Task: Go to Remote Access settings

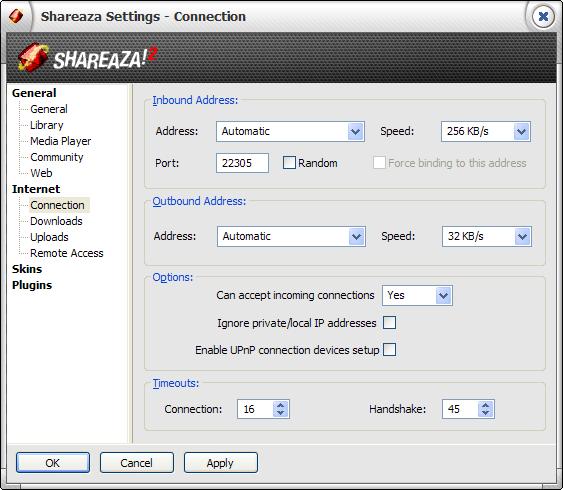Action: click(x=67, y=253)
